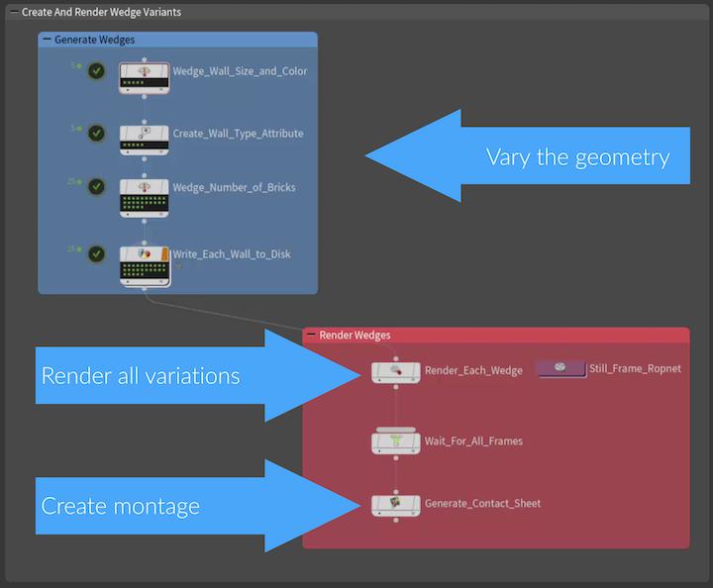Click the Render_Each_Wedge node icon
The width and height of the screenshot is (713, 588).
pyautogui.click(x=395, y=371)
